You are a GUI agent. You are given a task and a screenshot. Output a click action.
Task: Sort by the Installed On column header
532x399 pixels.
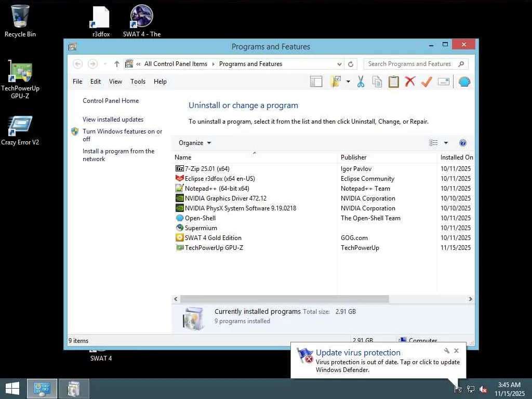pos(456,157)
